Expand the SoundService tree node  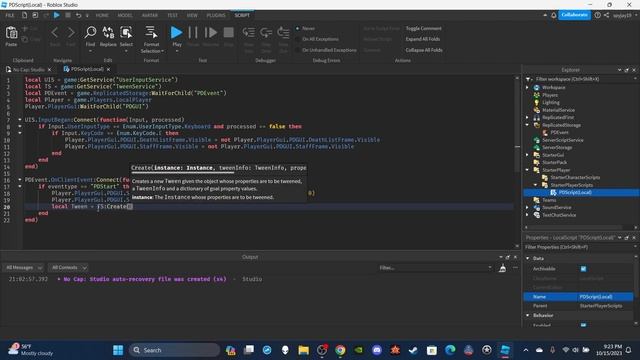tap(527, 207)
